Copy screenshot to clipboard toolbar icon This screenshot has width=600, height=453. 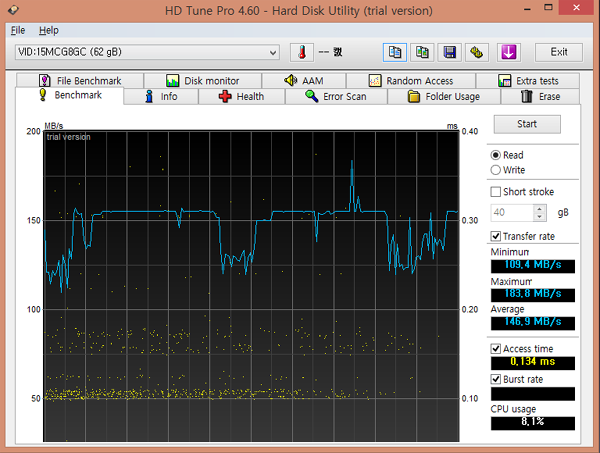pyautogui.click(x=422, y=52)
